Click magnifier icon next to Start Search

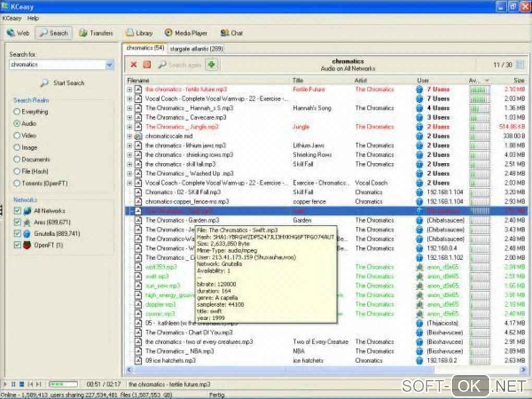(44, 83)
